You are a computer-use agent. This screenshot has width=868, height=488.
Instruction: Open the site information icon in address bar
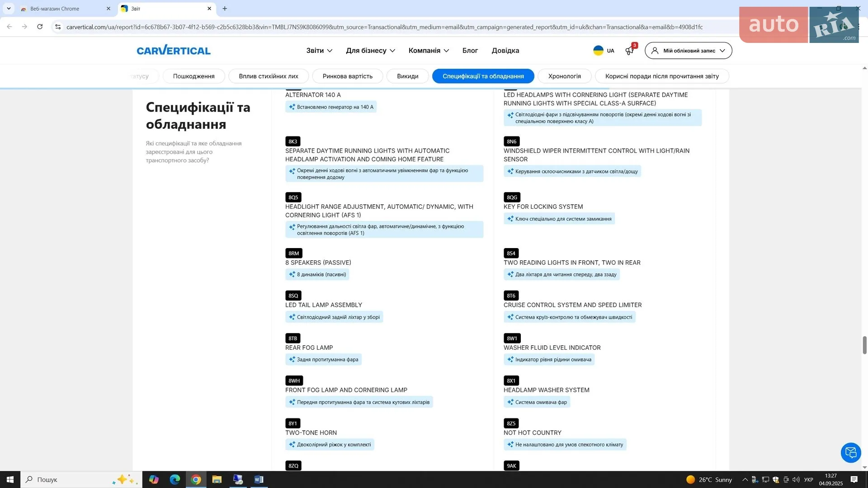coord(58,27)
